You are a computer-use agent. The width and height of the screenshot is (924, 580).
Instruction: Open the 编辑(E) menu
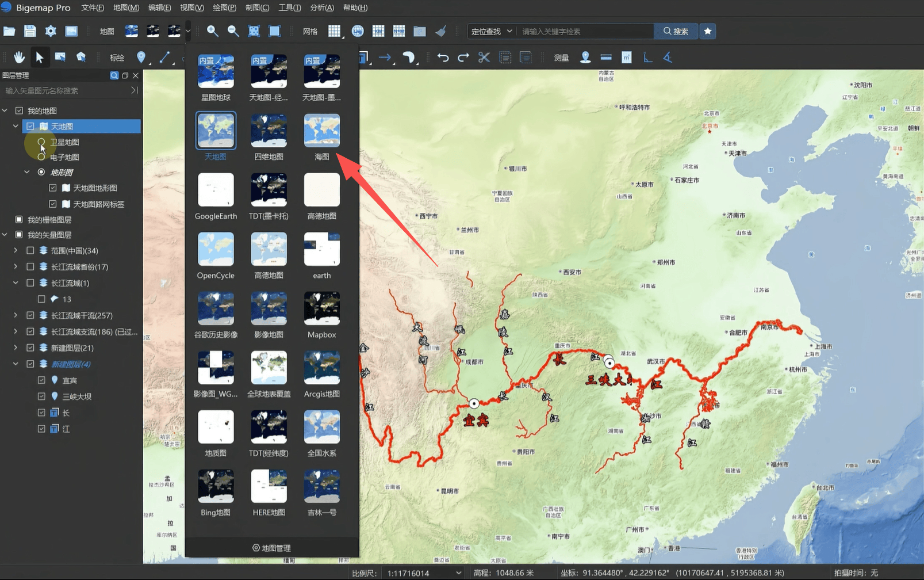click(x=159, y=7)
